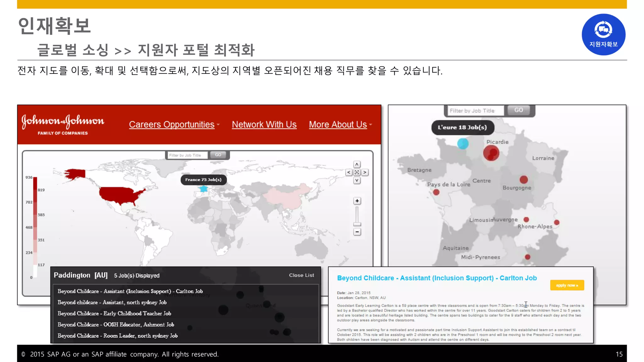Click the blue France marker on world map

(x=204, y=189)
